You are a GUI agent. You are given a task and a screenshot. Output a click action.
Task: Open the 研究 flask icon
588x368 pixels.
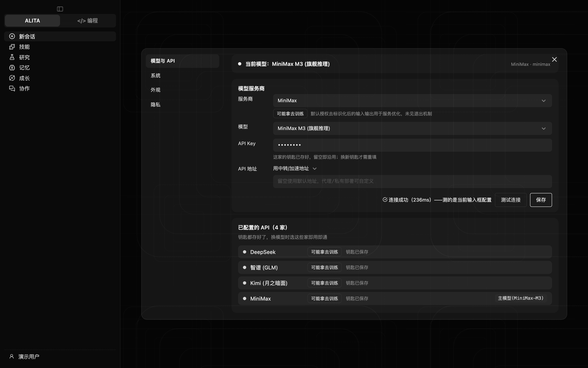tap(12, 57)
